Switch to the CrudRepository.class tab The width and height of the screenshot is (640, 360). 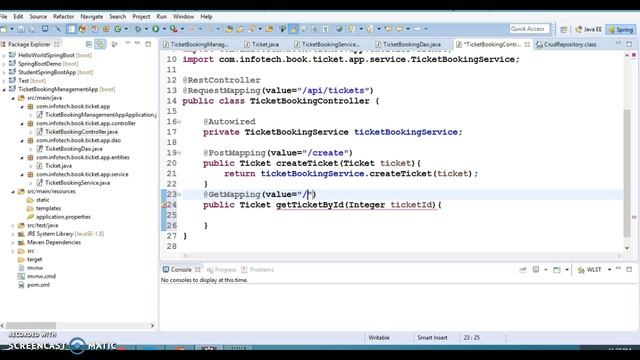tap(566, 44)
